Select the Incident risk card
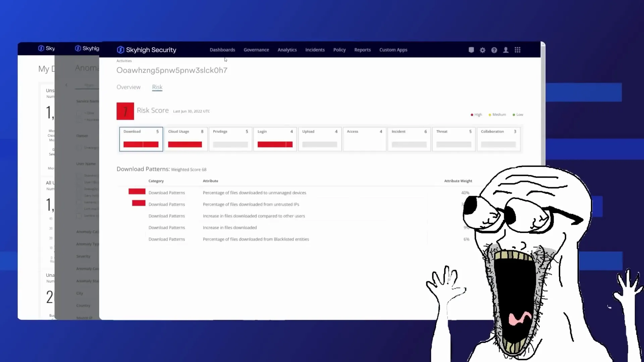Screen dimensions: 644x362 pos(409,139)
